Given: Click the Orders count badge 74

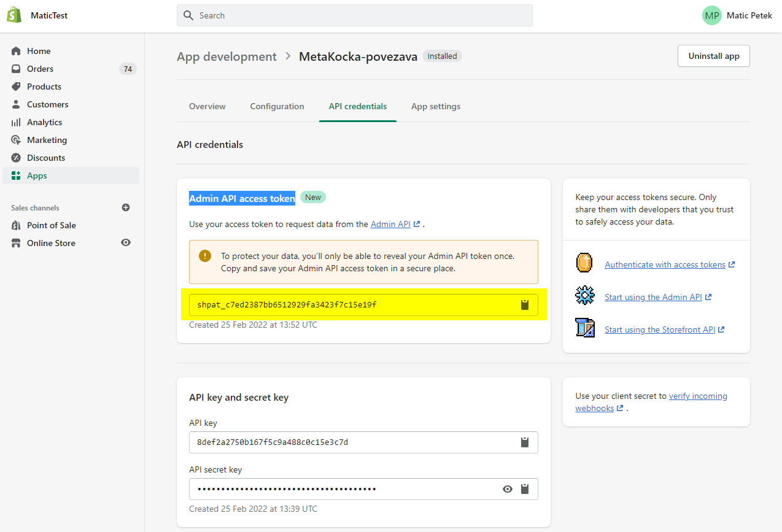Looking at the screenshot, I should 128,69.
